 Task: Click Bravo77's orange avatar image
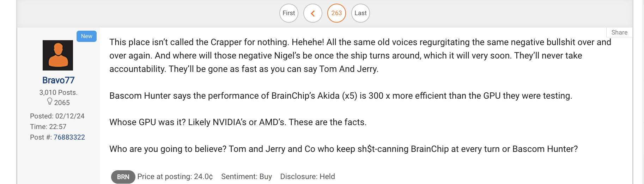[x=58, y=55]
